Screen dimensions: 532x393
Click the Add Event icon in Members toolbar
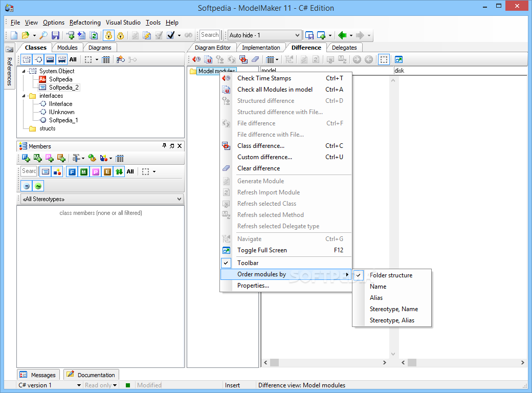pyautogui.click(x=61, y=158)
